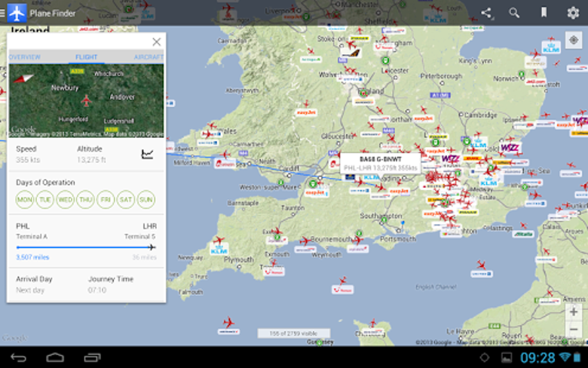Switch to the OVERVIEW tab

point(24,57)
